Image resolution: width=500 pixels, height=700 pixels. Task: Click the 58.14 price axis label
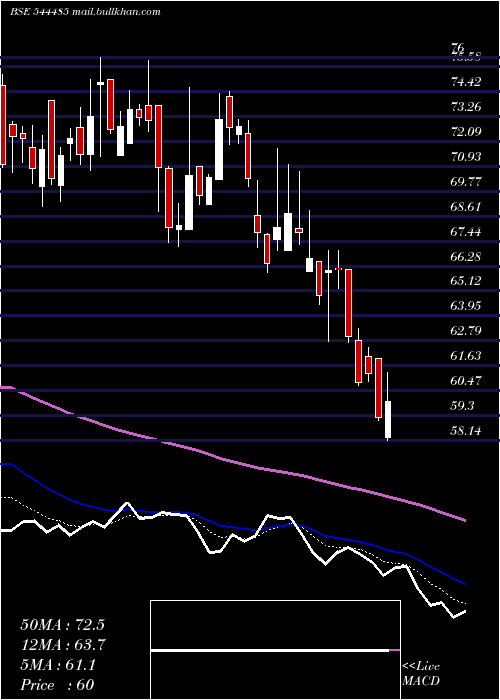(x=467, y=431)
